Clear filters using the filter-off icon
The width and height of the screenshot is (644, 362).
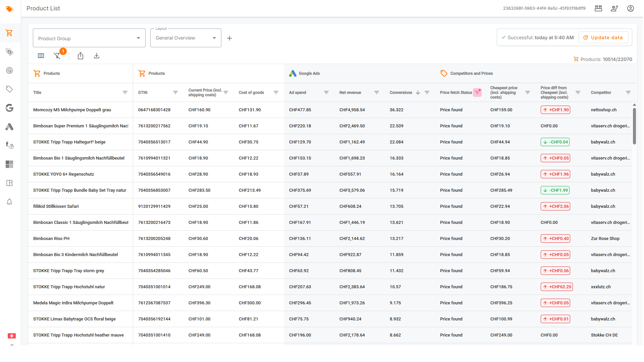point(57,56)
